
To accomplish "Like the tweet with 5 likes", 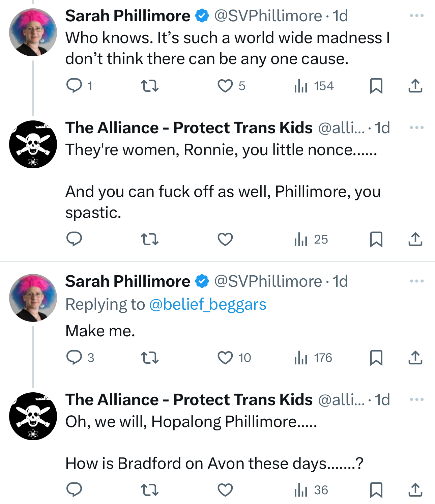I will click(x=225, y=86).
